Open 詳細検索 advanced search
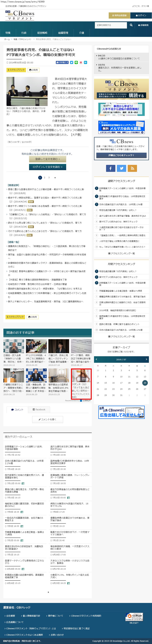The image size is (152, 644). coord(143,25)
